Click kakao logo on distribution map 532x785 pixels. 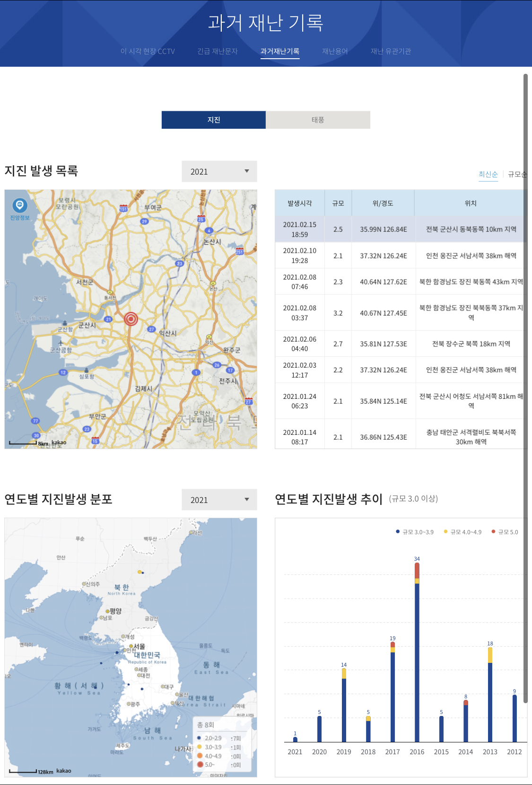pos(64,771)
